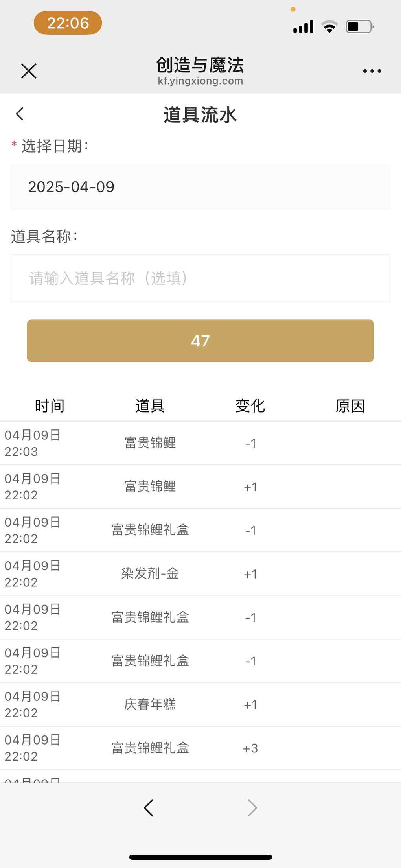Image resolution: width=401 pixels, height=868 pixels.
Task: Tap the 22:06 time pill in status bar
Action: coord(68,23)
